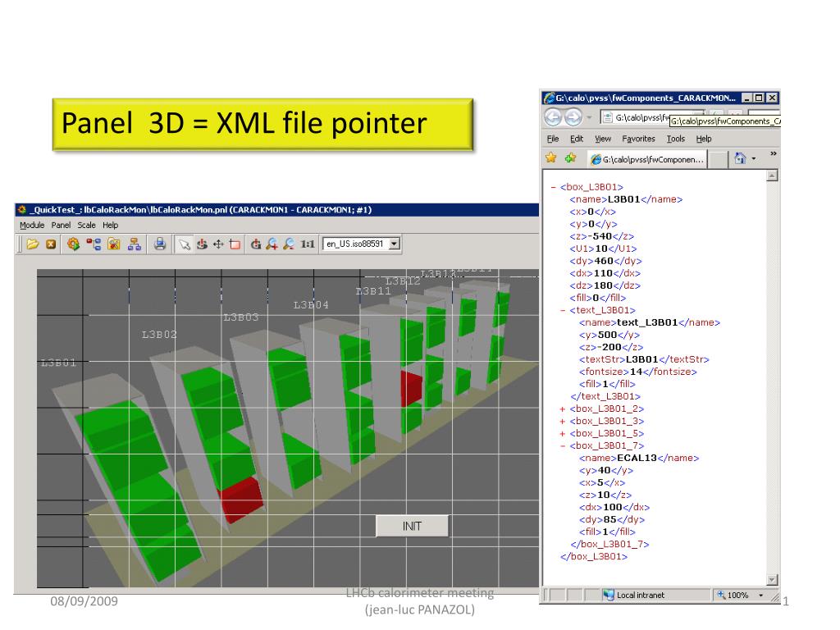Open the Module menu
Viewport: 840px width, 630px height.
pyautogui.click(x=32, y=225)
